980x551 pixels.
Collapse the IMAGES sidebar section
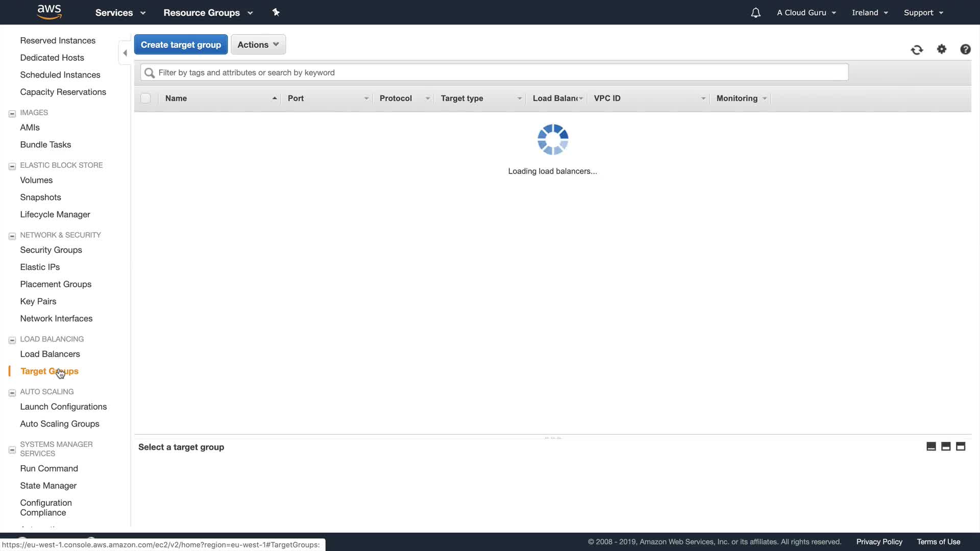point(12,113)
